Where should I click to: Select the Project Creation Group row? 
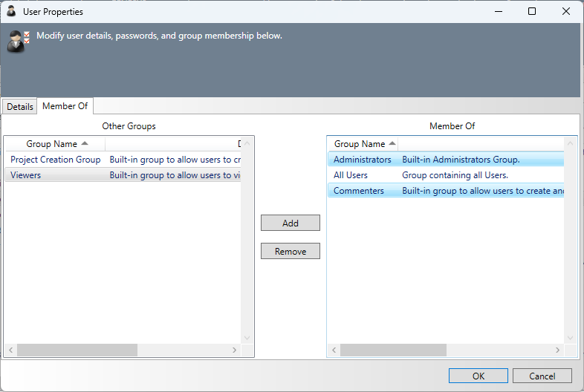(x=56, y=160)
